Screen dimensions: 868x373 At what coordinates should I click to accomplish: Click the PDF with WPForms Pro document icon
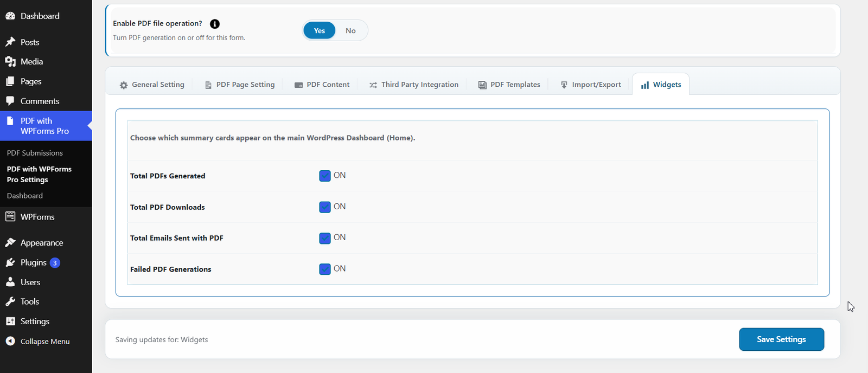click(x=10, y=121)
